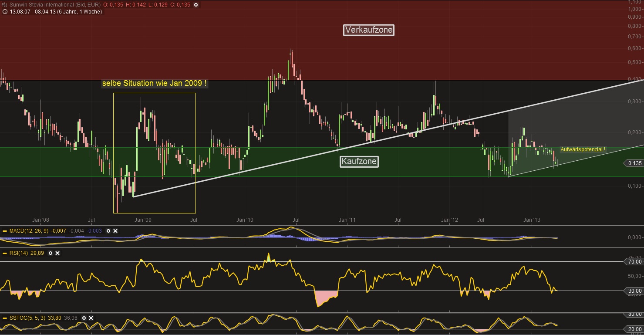Click the MACD histogram value -0,003
The width and height of the screenshot is (644, 335).
click(x=94, y=231)
